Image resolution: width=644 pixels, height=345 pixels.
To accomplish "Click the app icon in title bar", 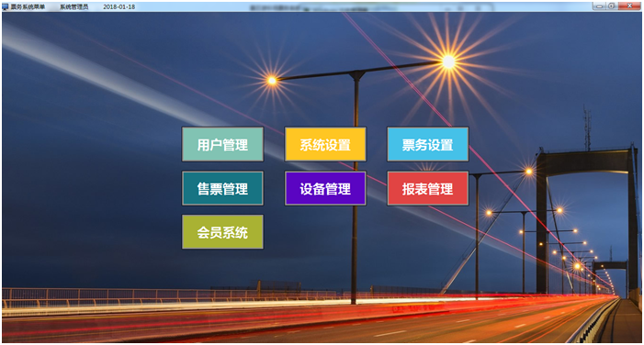I will pos(6,6).
